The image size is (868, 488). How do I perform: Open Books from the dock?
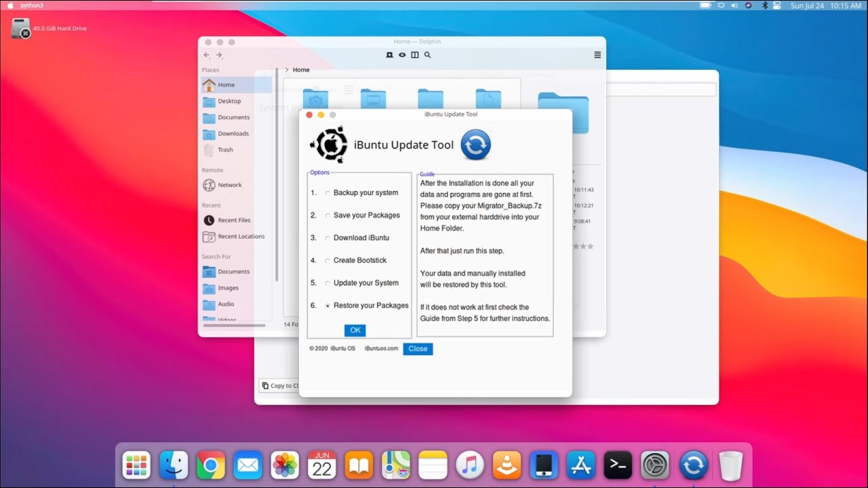[359, 465]
